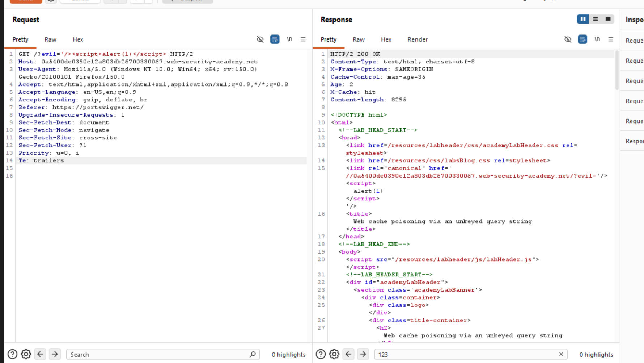Click the Referer header line
The image size is (644, 363).
click(81, 107)
